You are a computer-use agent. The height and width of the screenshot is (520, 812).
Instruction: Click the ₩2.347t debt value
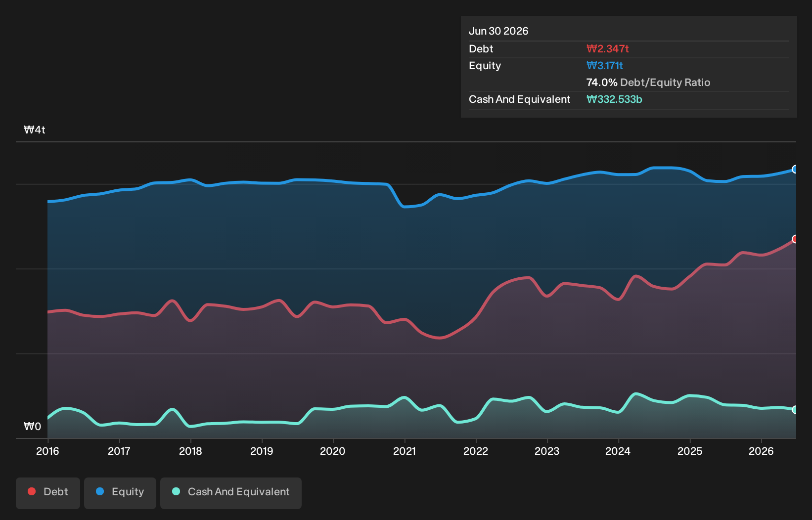point(608,49)
